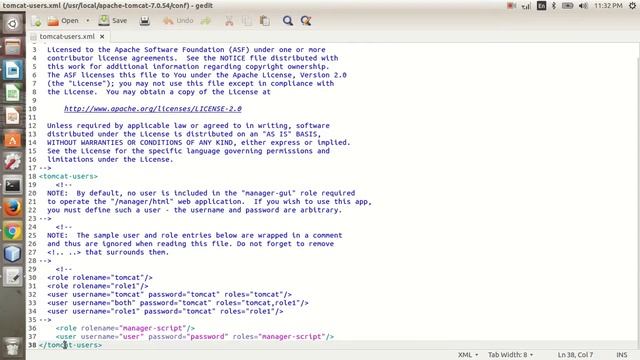
Task: Open the network signal indicator
Action: point(526,5)
